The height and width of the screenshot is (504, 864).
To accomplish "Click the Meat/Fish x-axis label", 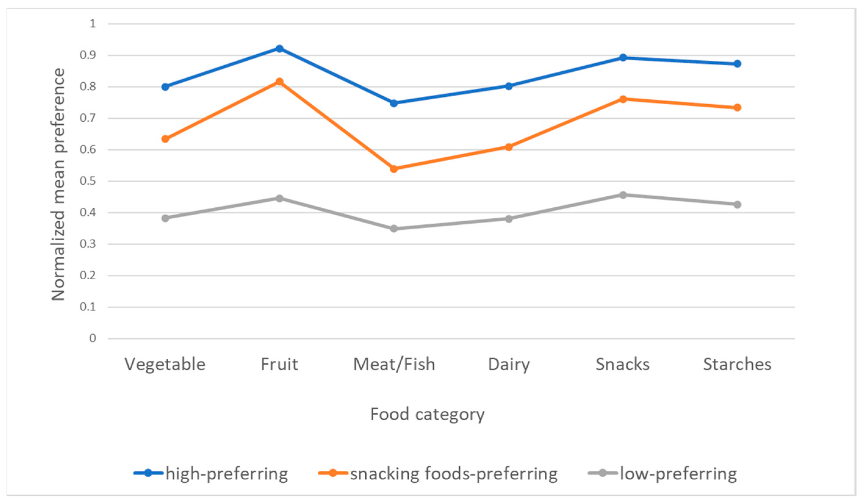I will tap(394, 364).
